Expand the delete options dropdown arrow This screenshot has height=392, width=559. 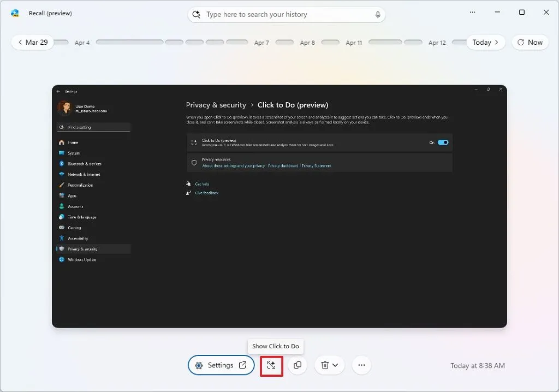click(336, 365)
